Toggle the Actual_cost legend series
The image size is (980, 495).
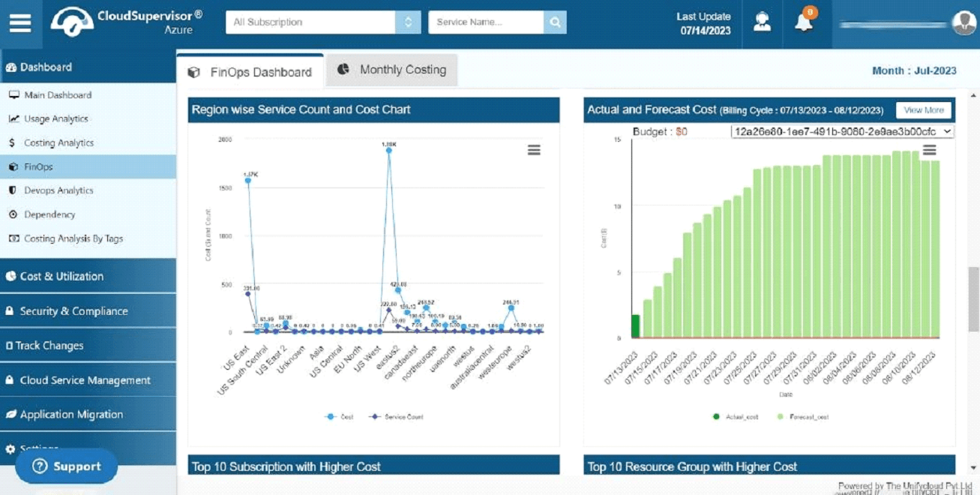736,417
